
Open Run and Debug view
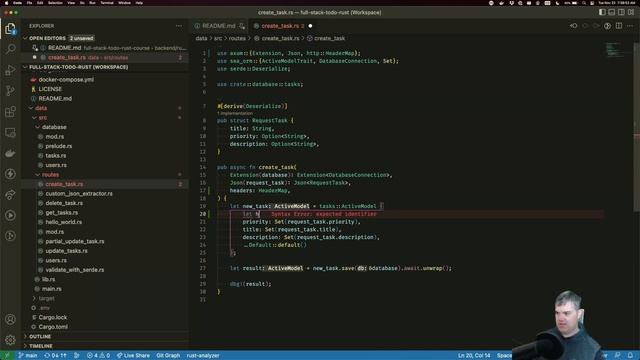[x=10, y=70]
